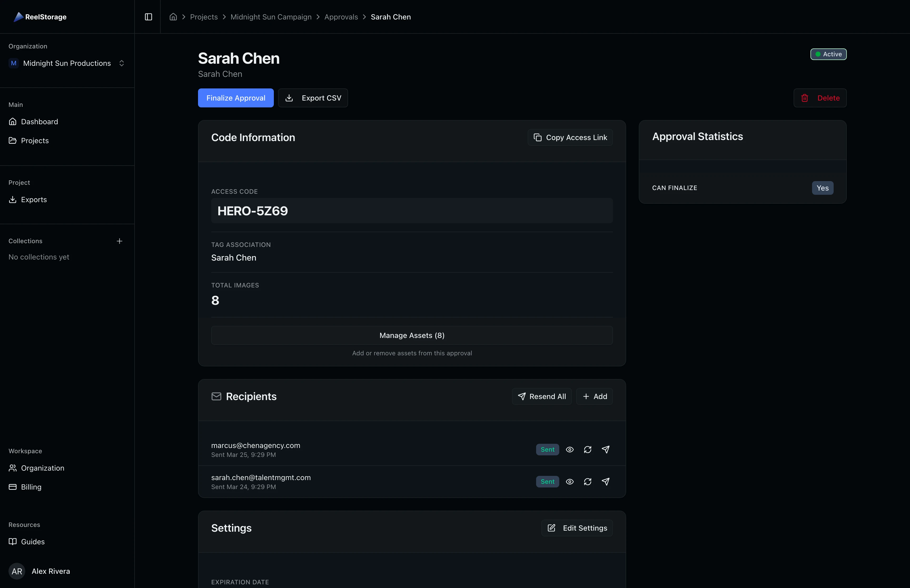Click the Exports download icon
The height and width of the screenshot is (588, 910).
(x=13, y=200)
